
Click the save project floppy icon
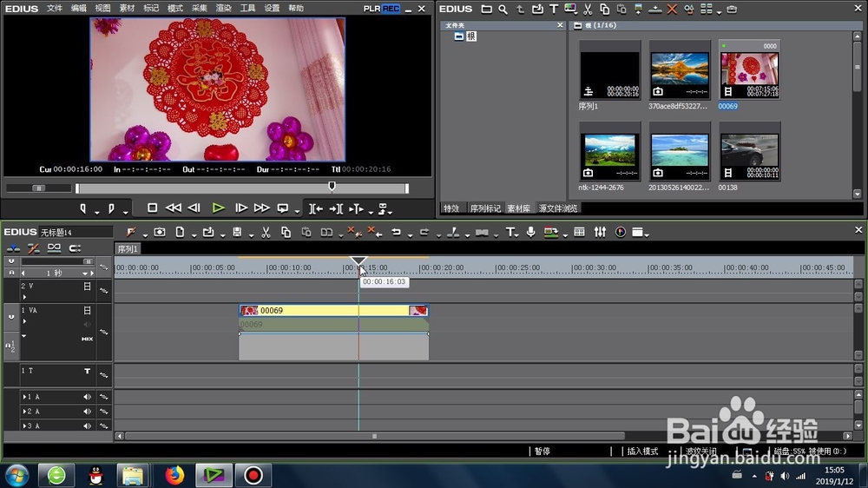pyautogui.click(x=237, y=232)
